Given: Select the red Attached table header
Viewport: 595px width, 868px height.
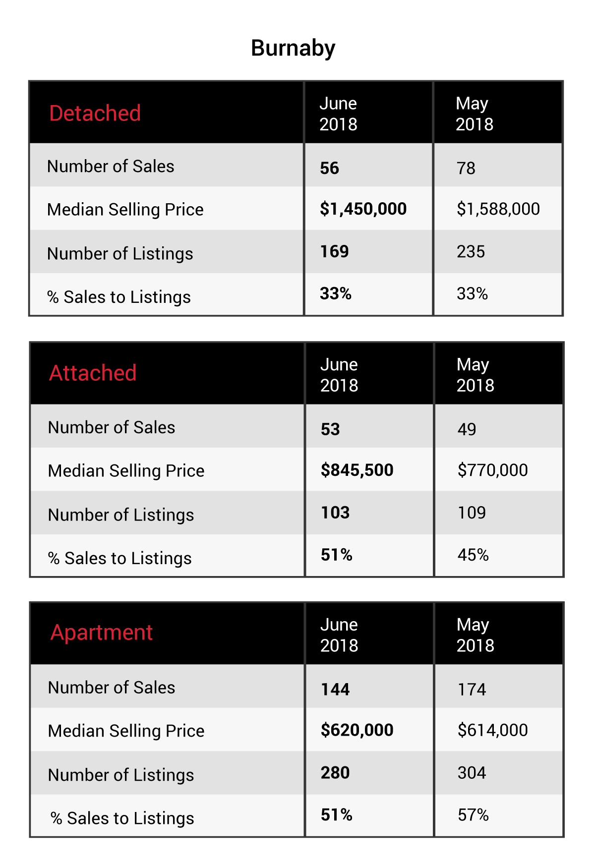Looking at the screenshot, I should pyautogui.click(x=93, y=373).
